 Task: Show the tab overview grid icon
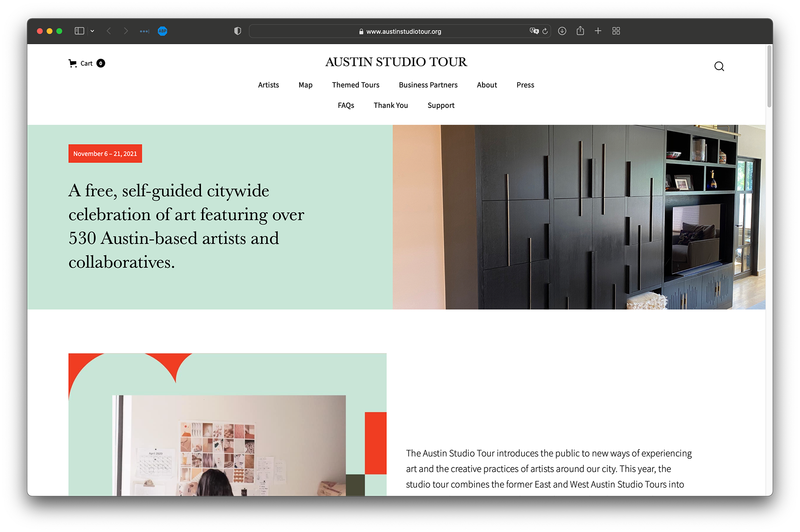tap(616, 31)
